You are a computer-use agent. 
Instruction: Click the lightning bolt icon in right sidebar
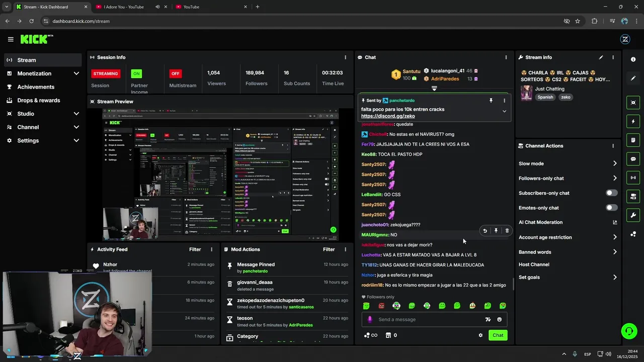coord(633,121)
